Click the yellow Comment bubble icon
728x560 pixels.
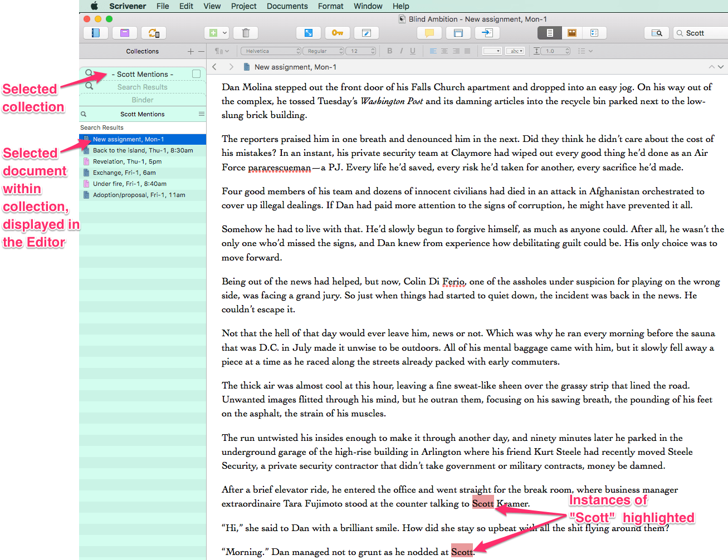click(429, 33)
